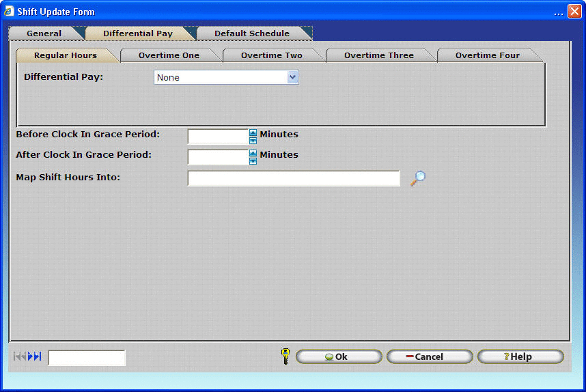The width and height of the screenshot is (586, 392).
Task: Decrease Before Clock In Grace Period minutes
Action: pos(253,141)
